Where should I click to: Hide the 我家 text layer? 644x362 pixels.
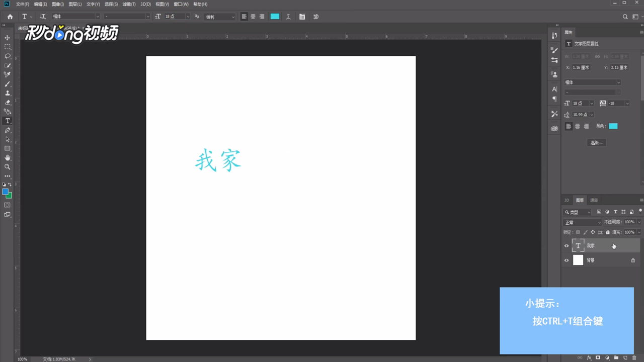click(567, 245)
